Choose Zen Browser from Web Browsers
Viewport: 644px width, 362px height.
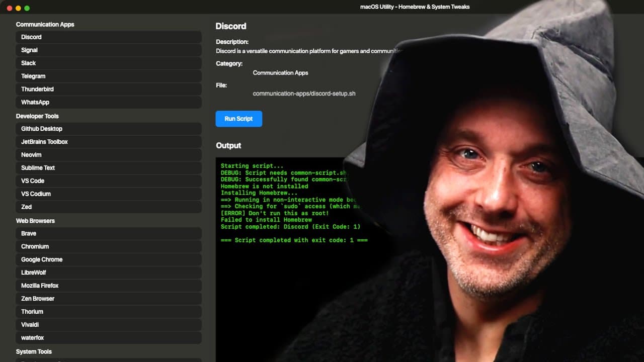click(x=109, y=299)
